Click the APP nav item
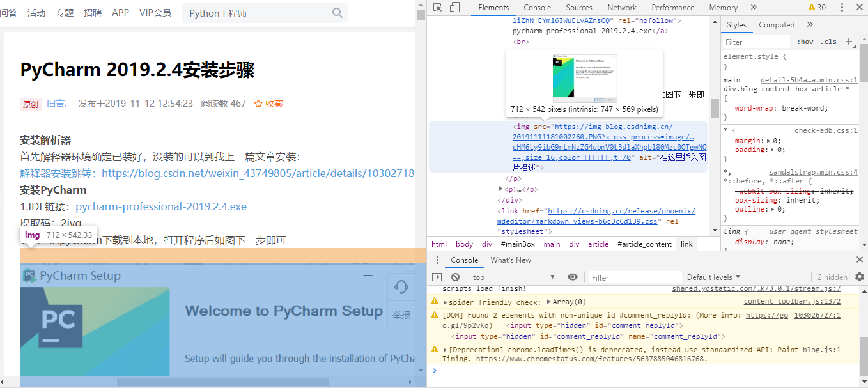 tap(120, 13)
